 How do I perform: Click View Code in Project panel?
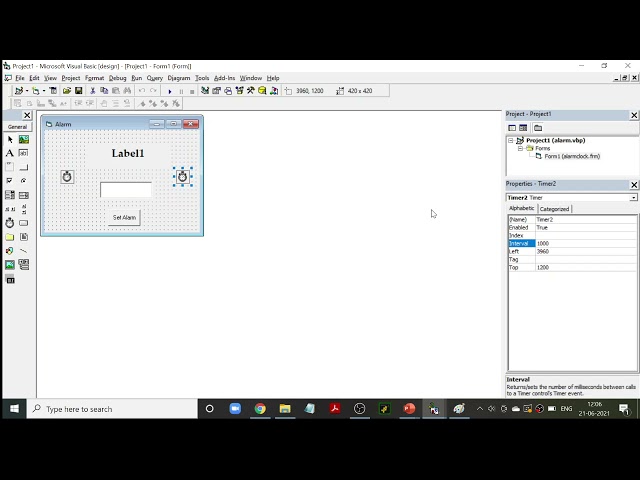click(x=512, y=128)
